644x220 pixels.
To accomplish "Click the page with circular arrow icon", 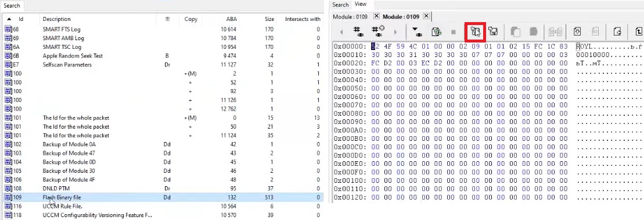I will point(617,31).
